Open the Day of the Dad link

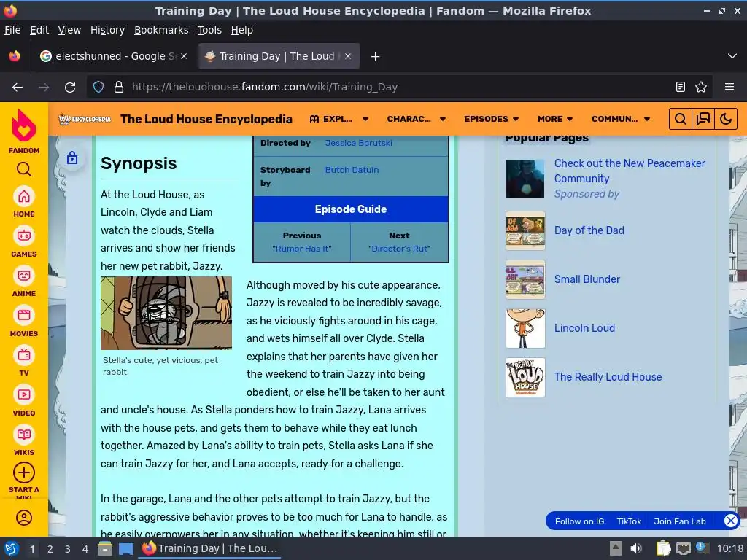coord(589,230)
